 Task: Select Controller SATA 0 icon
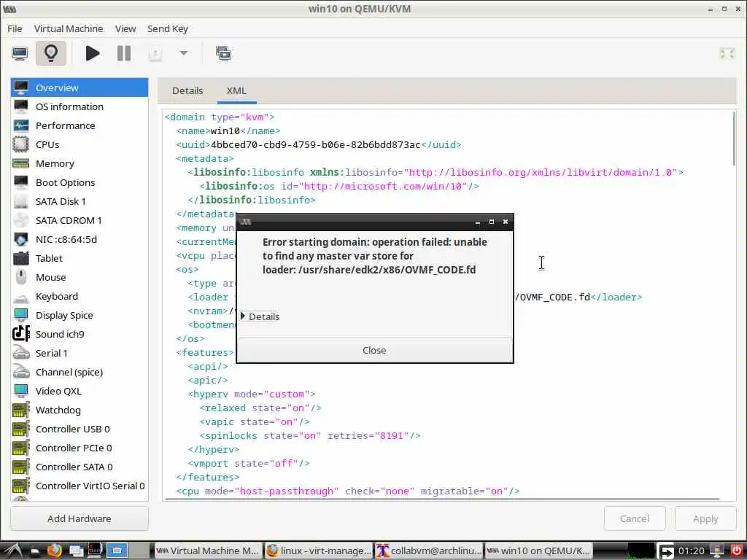coord(20,467)
